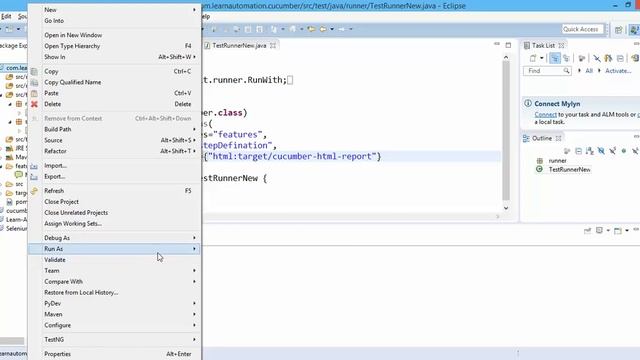The height and width of the screenshot is (360, 640).
Task: Click Collapse All icon in Outline toolbar
Action: (578, 151)
